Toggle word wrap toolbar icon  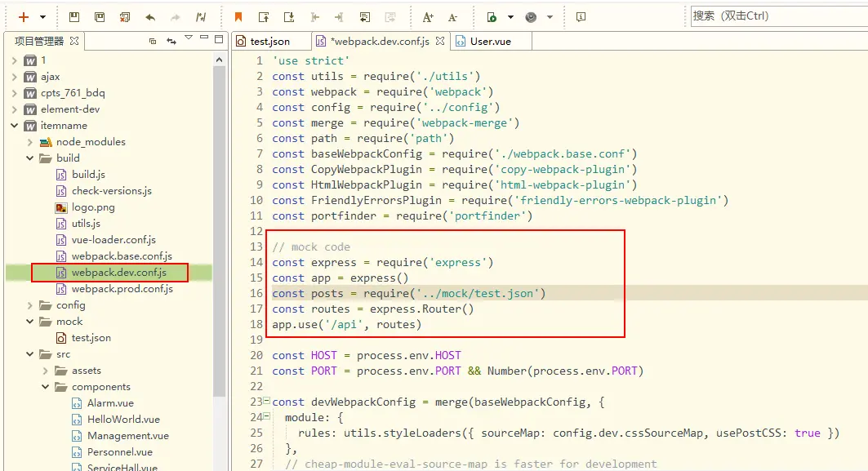[x=365, y=17]
